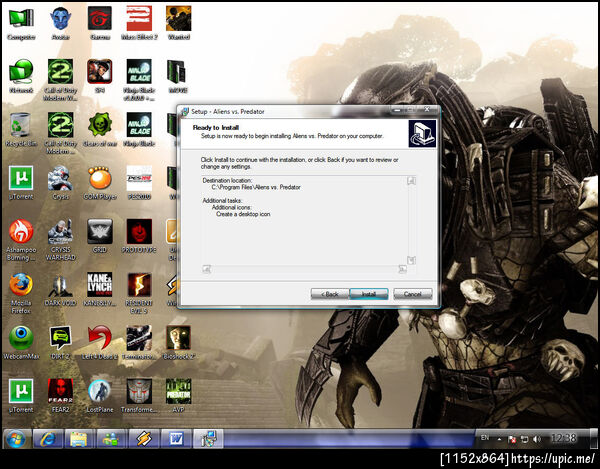This screenshot has height=469, width=600.
Task: Select the GOM Player icon
Action: (100, 183)
